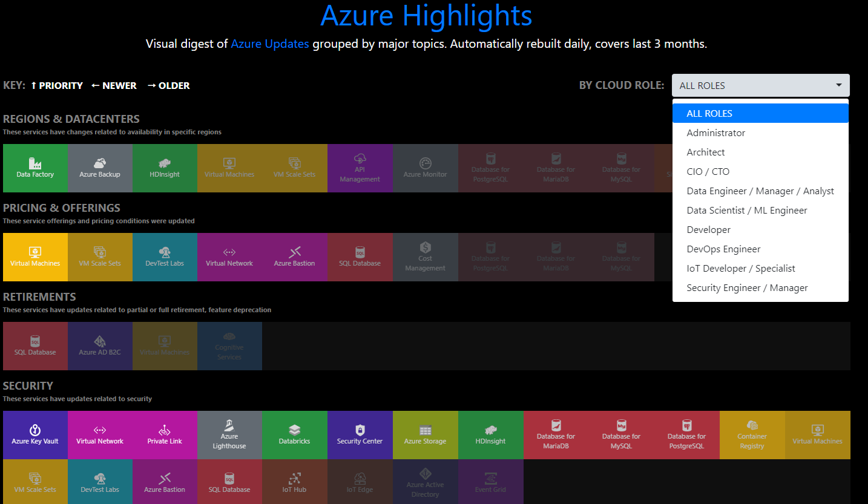Select the IoT Hub tile
Screen dimensions: 868x504
pos(295,482)
